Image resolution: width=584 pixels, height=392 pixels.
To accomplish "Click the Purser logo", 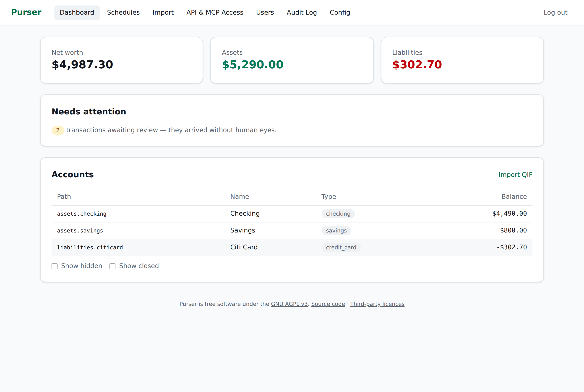I will tap(26, 12).
